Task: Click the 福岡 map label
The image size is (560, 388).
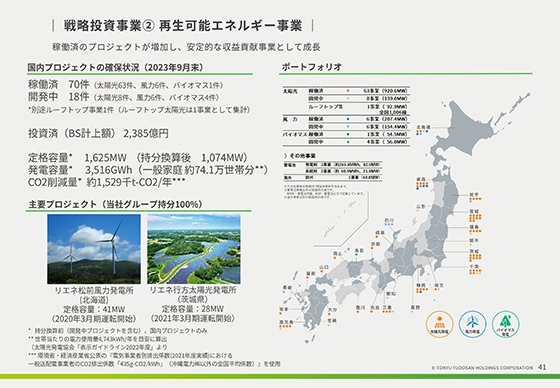Action: [310, 273]
